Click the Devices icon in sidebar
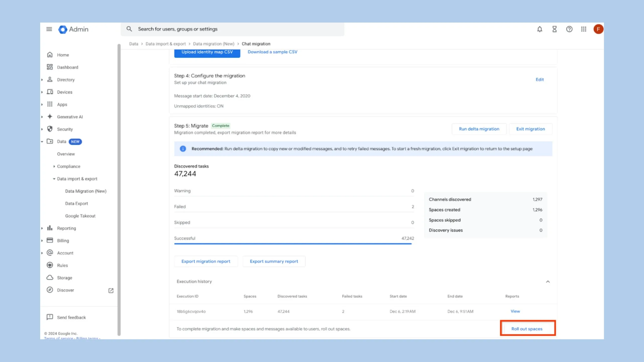The height and width of the screenshot is (362, 644). click(50, 92)
